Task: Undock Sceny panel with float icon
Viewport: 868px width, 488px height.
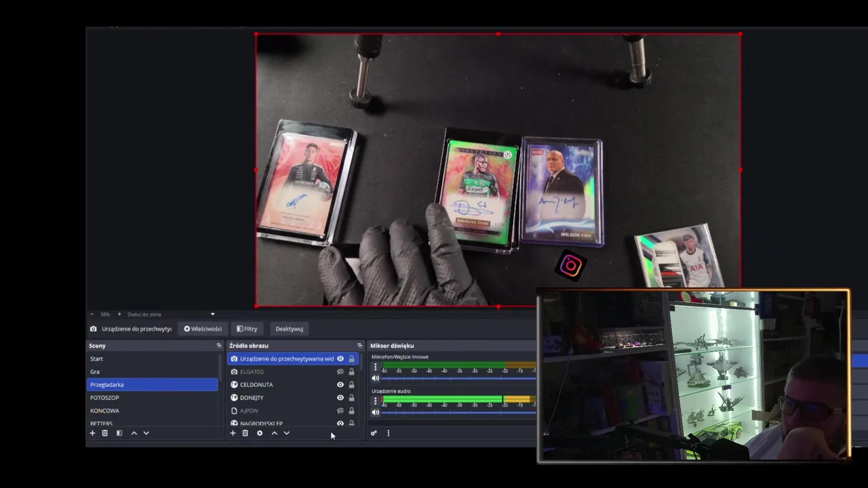Action: 218,346
